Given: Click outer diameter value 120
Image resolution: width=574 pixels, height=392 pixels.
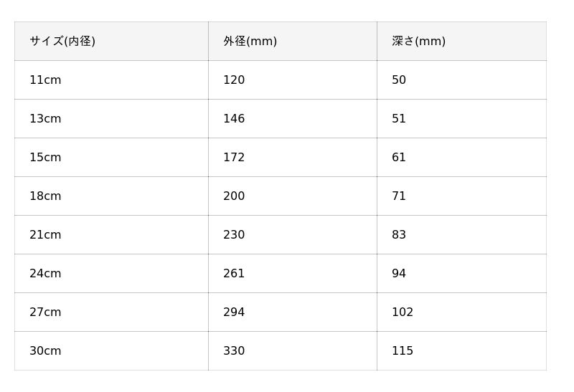Looking at the screenshot, I should click(x=234, y=80).
